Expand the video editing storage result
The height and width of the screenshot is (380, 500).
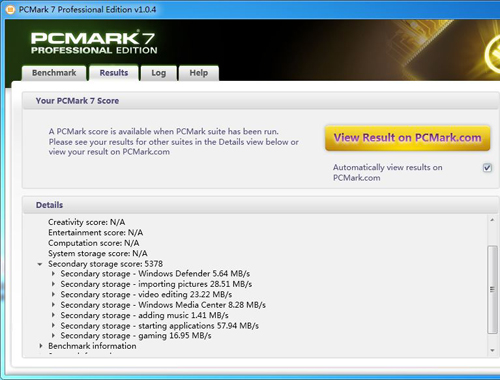53,294
